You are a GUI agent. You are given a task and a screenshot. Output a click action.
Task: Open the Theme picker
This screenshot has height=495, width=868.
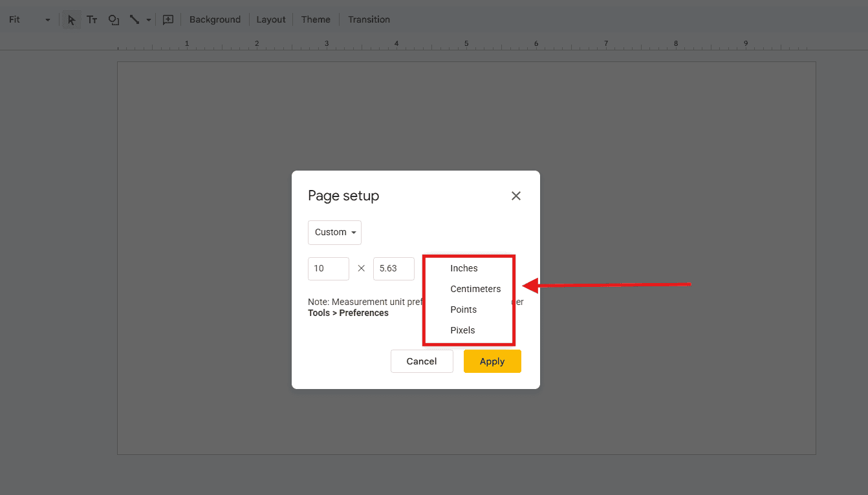click(x=315, y=19)
